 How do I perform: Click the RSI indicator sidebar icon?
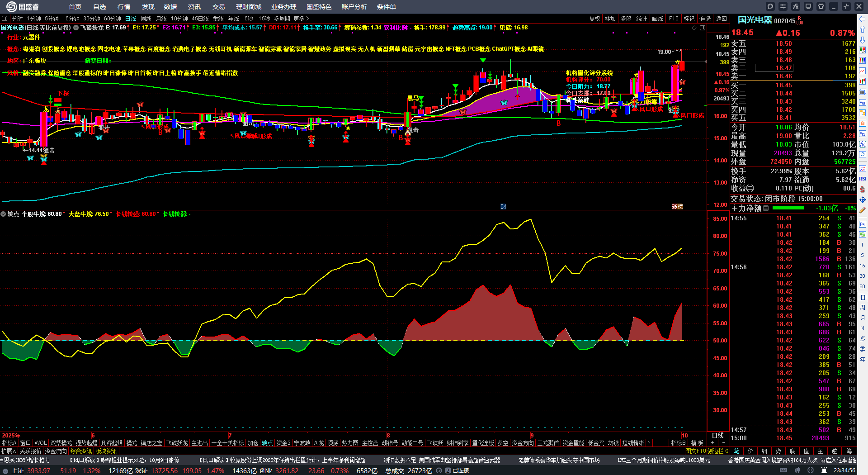point(863,179)
